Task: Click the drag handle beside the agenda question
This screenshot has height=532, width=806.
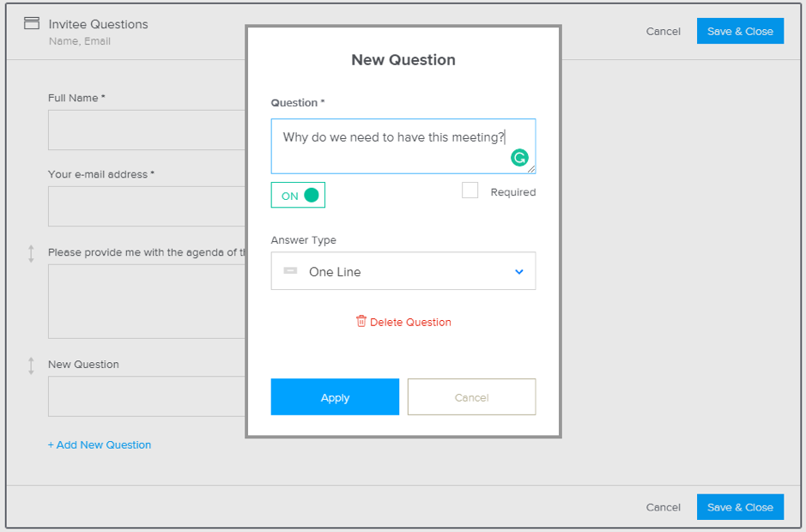Action: click(x=31, y=251)
